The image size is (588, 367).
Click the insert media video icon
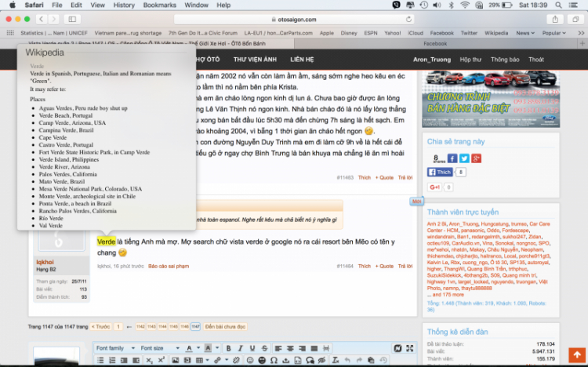click(x=187, y=360)
